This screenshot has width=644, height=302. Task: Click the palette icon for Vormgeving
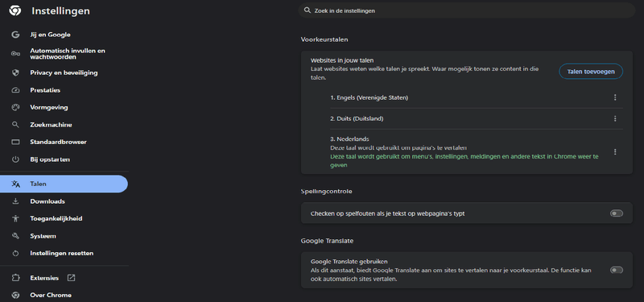point(15,107)
